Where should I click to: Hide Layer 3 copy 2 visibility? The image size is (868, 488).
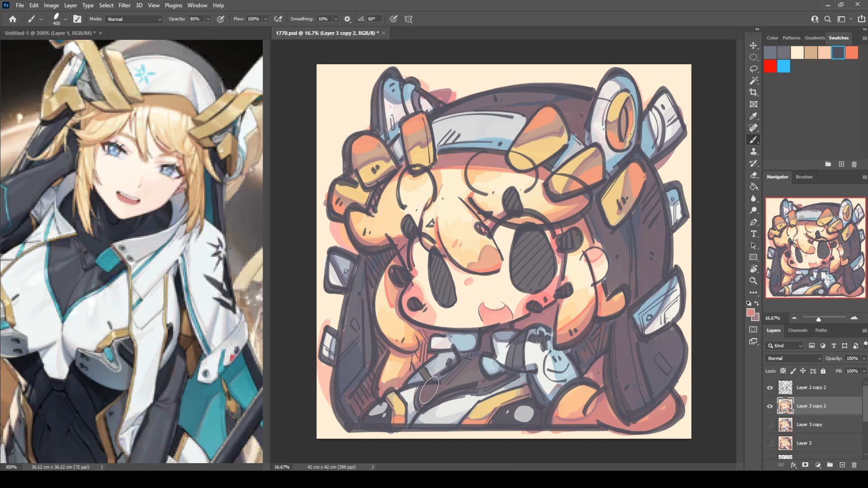point(770,406)
